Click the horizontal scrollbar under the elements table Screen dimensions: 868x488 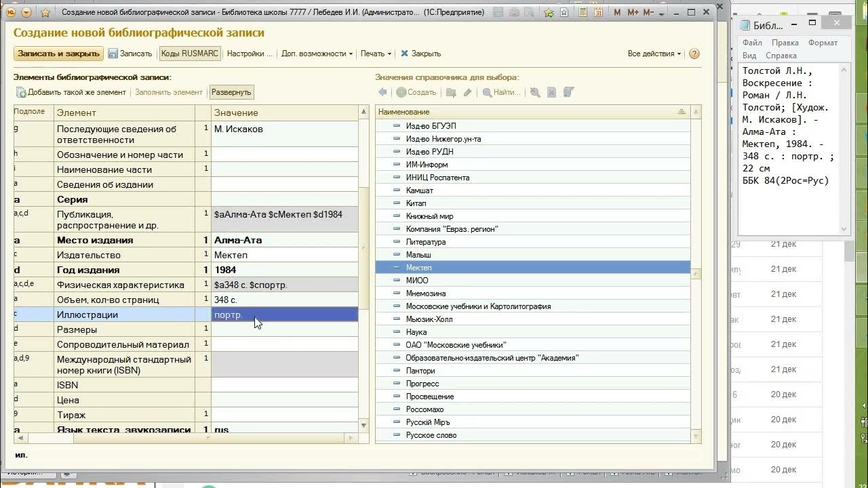(186, 439)
